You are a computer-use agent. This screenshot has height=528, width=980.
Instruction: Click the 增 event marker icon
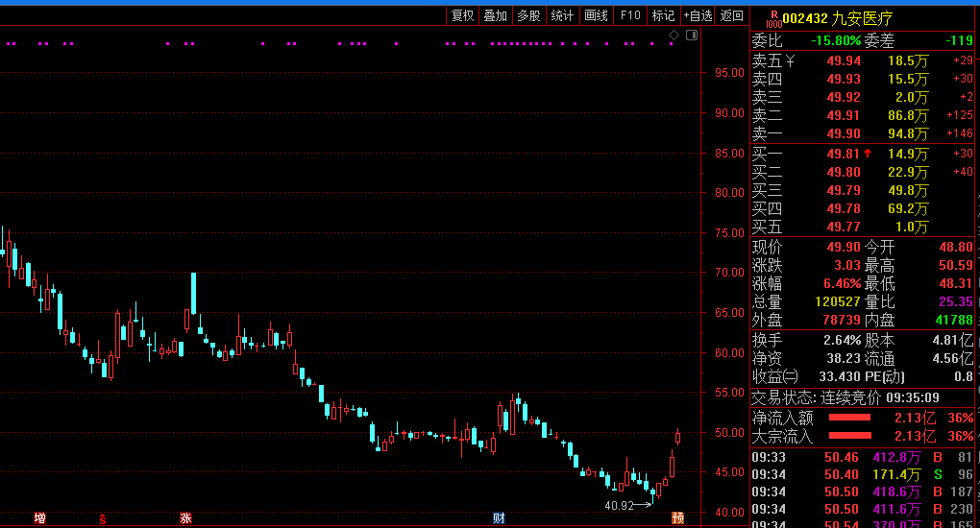[39, 518]
